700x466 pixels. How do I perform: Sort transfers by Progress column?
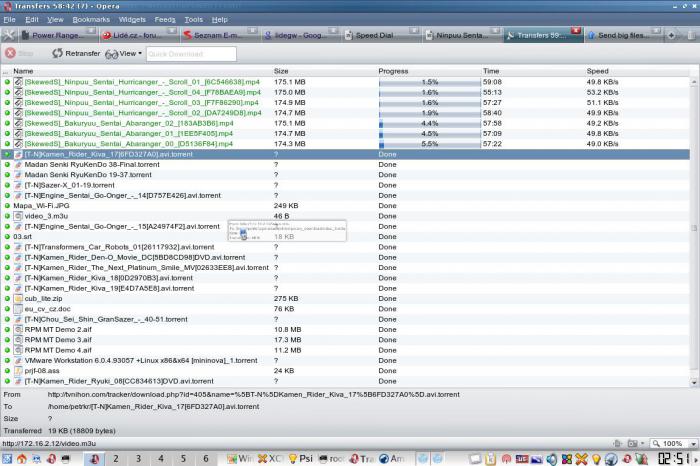[393, 71]
